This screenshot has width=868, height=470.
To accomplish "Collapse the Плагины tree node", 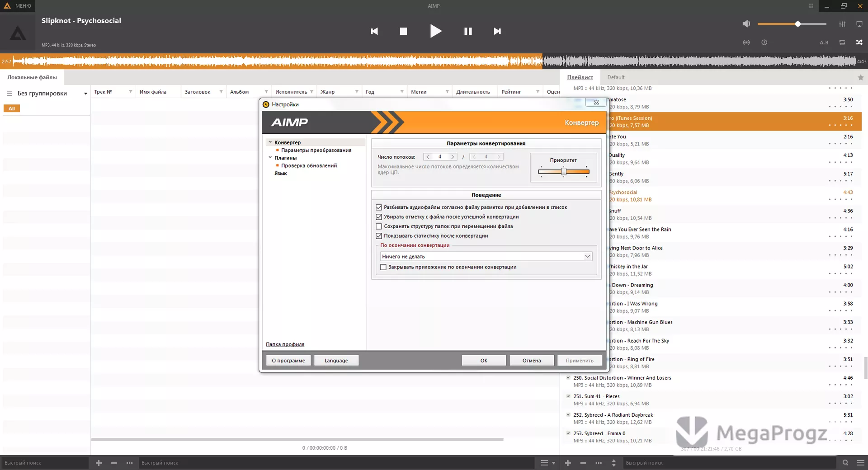I will coord(270,158).
